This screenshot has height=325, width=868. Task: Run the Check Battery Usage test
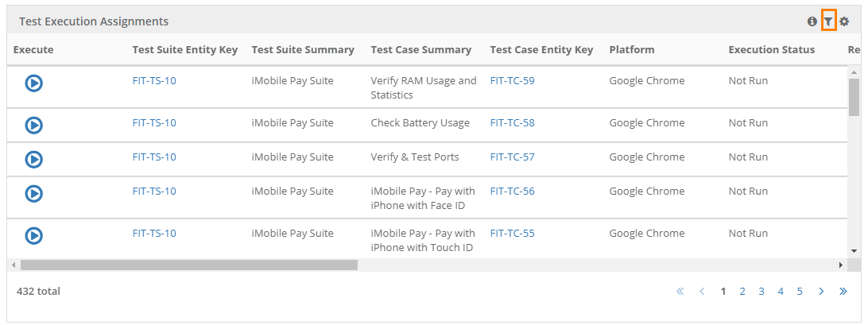(x=34, y=125)
